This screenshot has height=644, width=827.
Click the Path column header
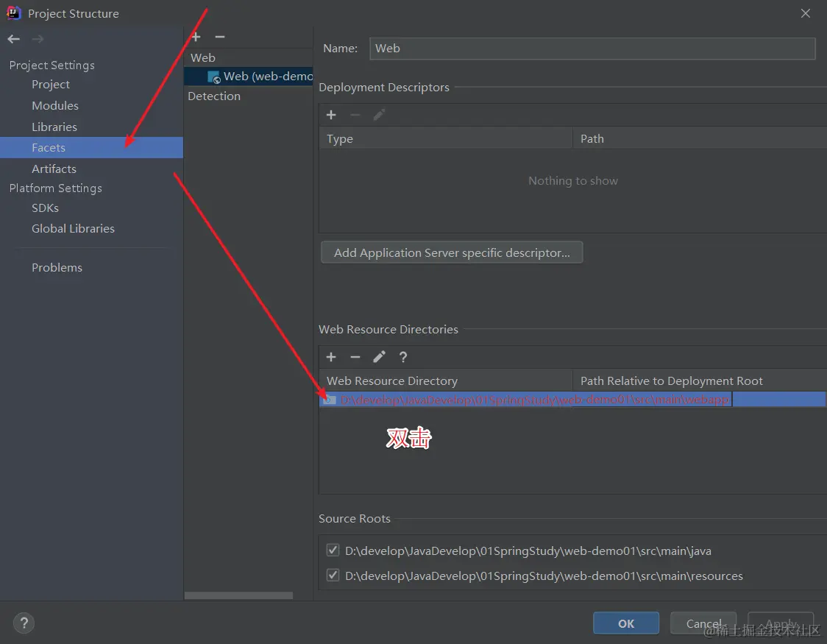700,138
